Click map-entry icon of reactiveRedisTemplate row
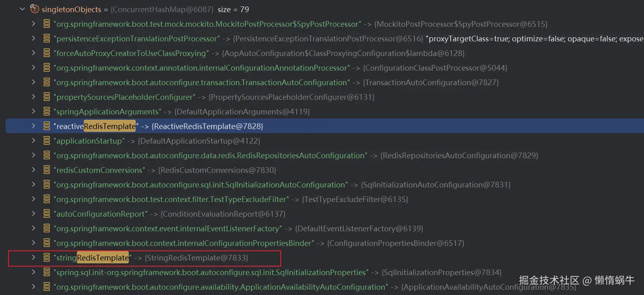The height and width of the screenshot is (295, 644). (x=47, y=126)
